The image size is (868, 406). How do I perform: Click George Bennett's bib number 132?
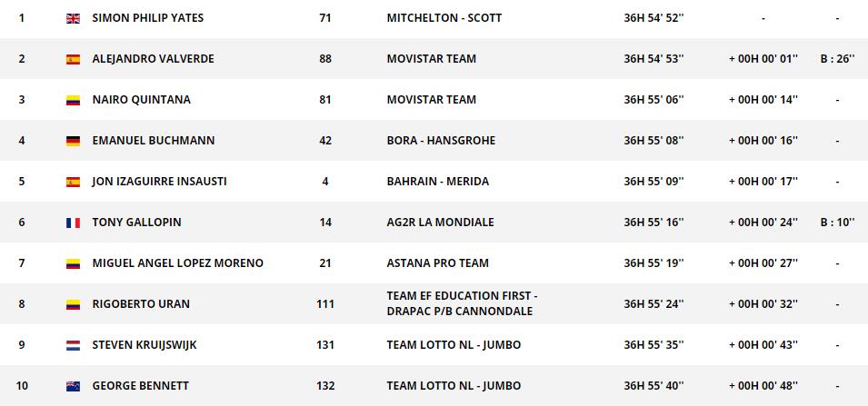(325, 386)
